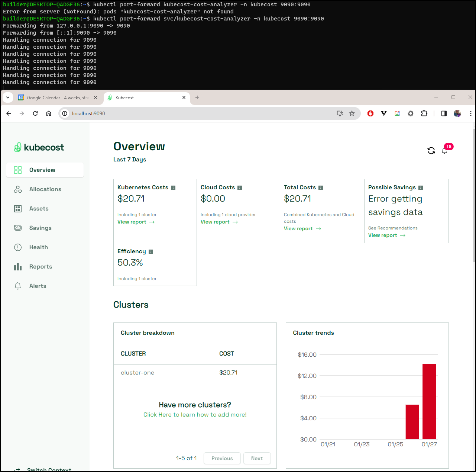Click the tallest red bar in Cluster trends

tap(429, 402)
